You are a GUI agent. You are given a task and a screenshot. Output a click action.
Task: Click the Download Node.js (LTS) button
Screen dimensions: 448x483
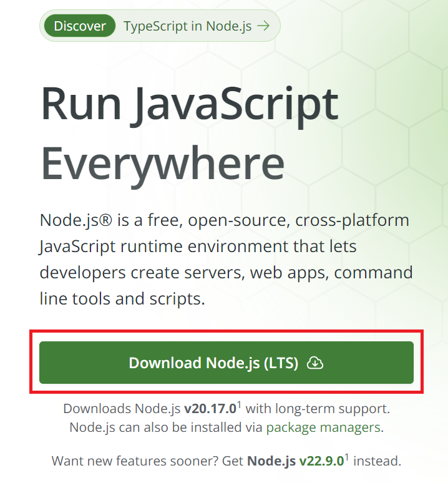[x=226, y=363]
